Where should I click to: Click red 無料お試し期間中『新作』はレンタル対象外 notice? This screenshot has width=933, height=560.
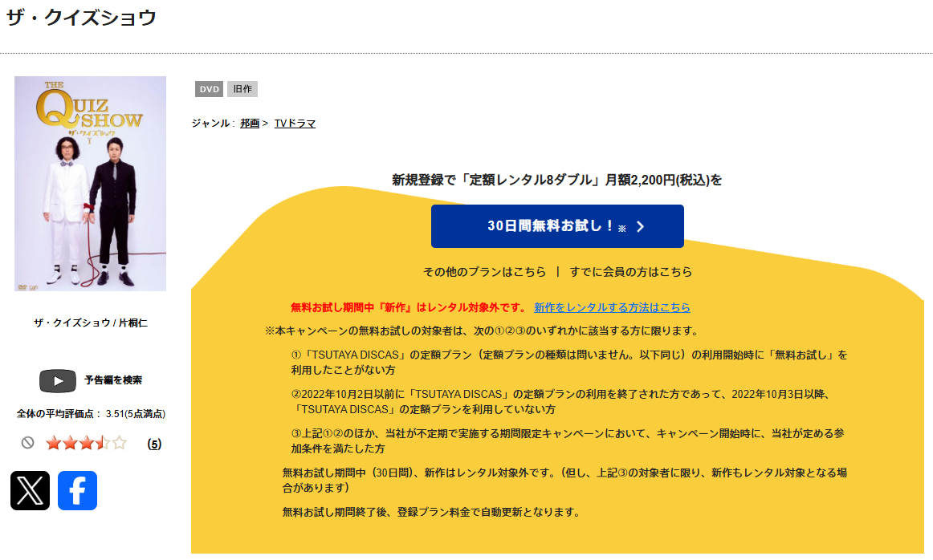pyautogui.click(x=409, y=307)
